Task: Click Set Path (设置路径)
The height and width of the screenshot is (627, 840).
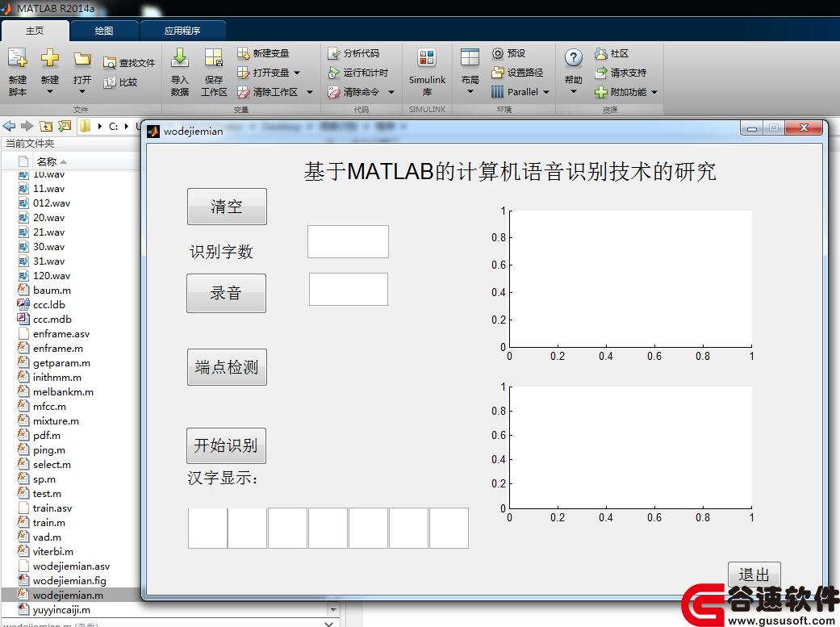Action: pos(517,73)
